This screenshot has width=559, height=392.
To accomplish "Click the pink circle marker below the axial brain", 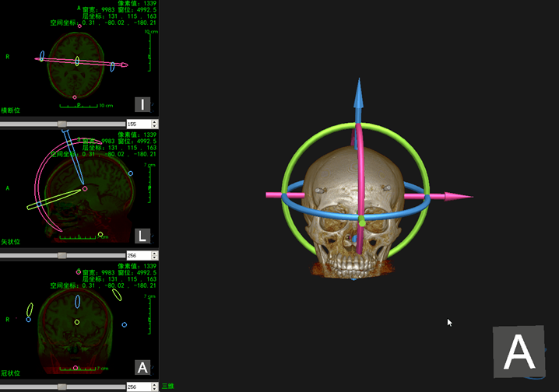I will (x=75, y=97).
